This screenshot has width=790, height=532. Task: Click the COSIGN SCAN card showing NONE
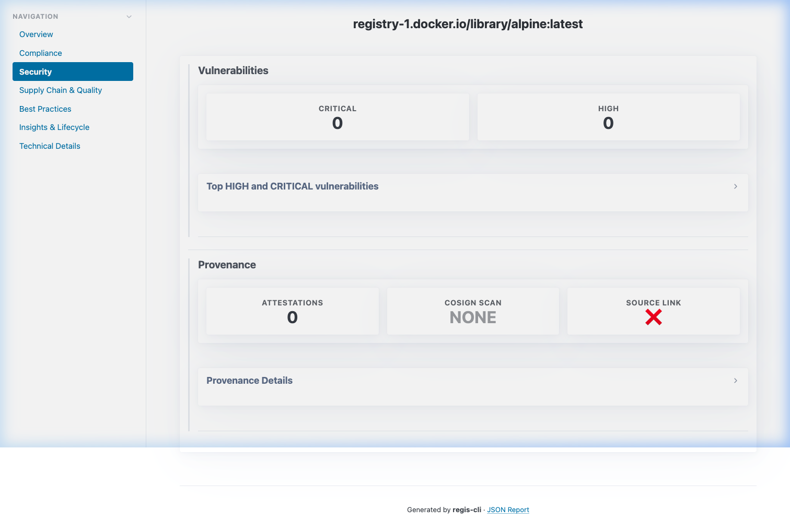[473, 311]
